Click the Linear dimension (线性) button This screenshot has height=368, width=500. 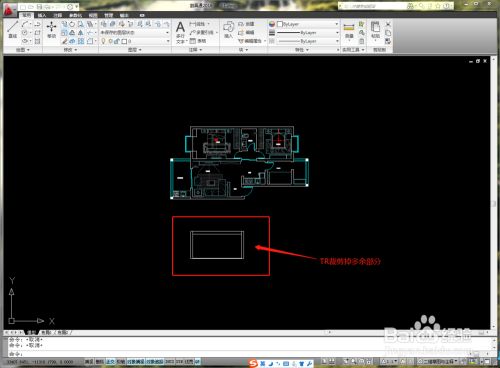(200, 24)
